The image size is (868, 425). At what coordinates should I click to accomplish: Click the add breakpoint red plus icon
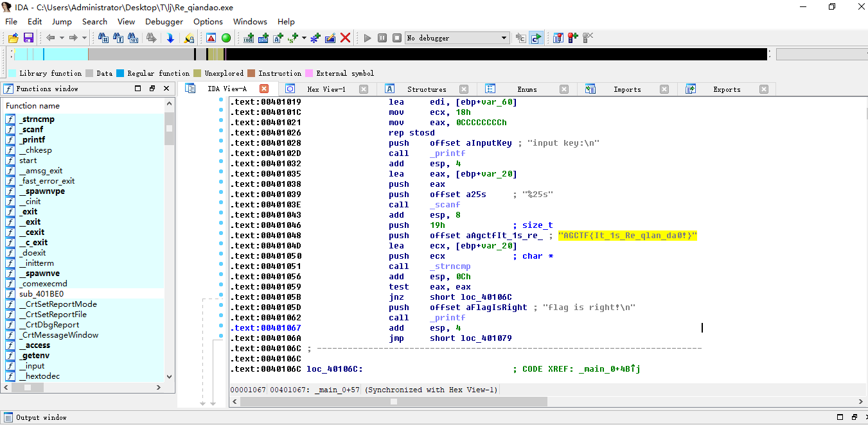pyautogui.click(x=572, y=38)
